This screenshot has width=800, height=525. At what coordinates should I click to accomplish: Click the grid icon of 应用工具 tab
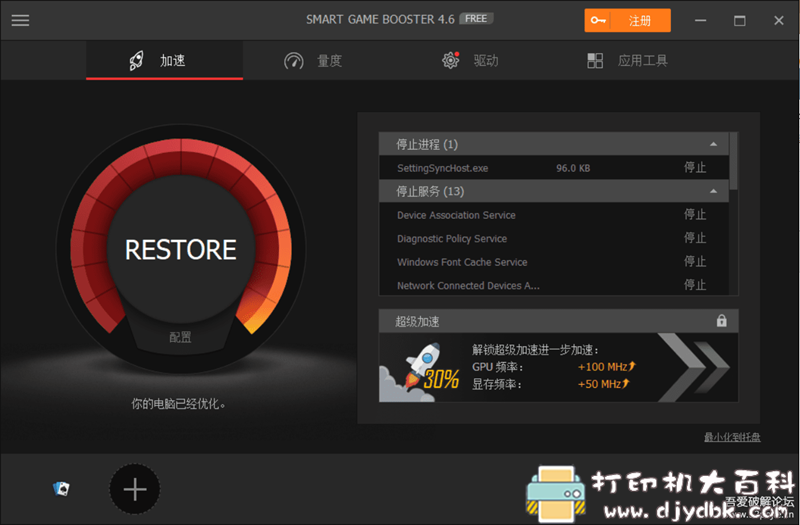[x=595, y=61]
